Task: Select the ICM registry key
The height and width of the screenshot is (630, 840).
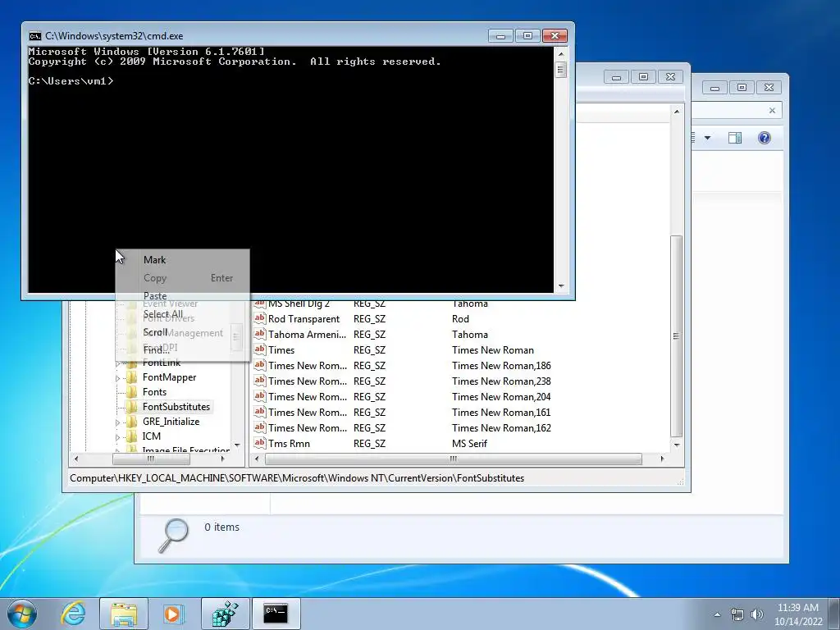Action: click(152, 436)
